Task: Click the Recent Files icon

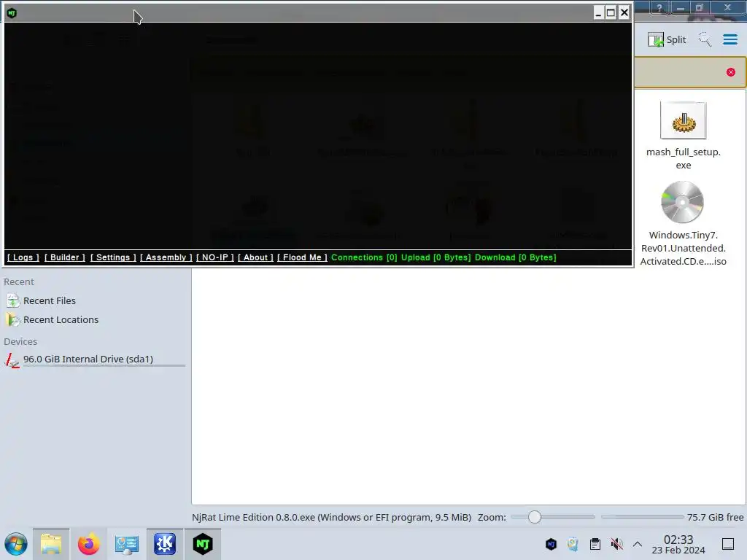Action: point(13,300)
